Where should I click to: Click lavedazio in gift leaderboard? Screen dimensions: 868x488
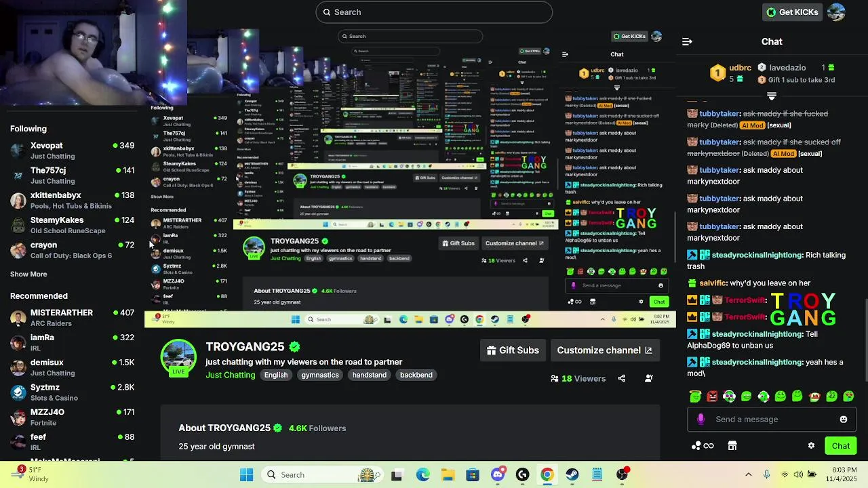click(x=787, y=68)
